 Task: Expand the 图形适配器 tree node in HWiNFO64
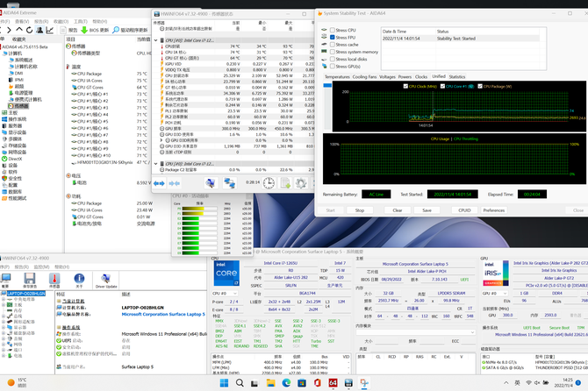point(4,322)
